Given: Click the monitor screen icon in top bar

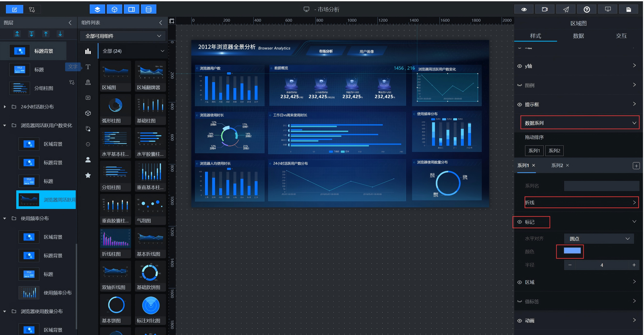Looking at the screenshot, I should click(608, 10).
